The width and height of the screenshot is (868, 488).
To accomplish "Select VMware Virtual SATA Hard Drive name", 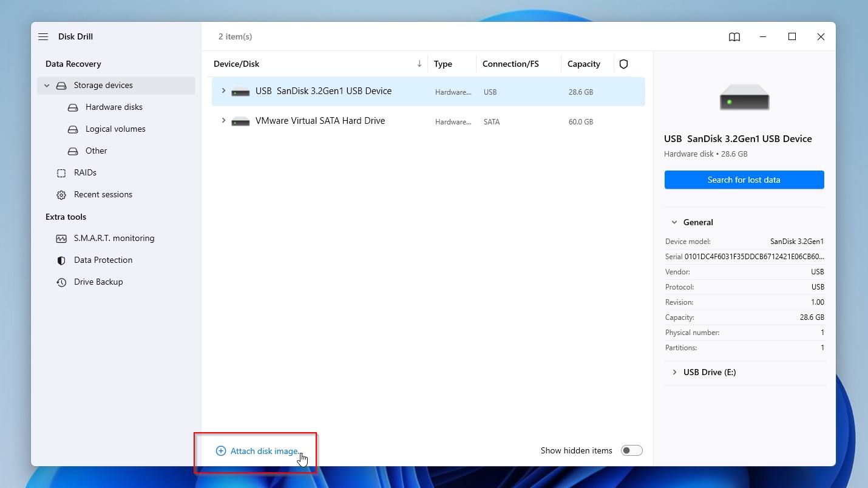I will [320, 121].
